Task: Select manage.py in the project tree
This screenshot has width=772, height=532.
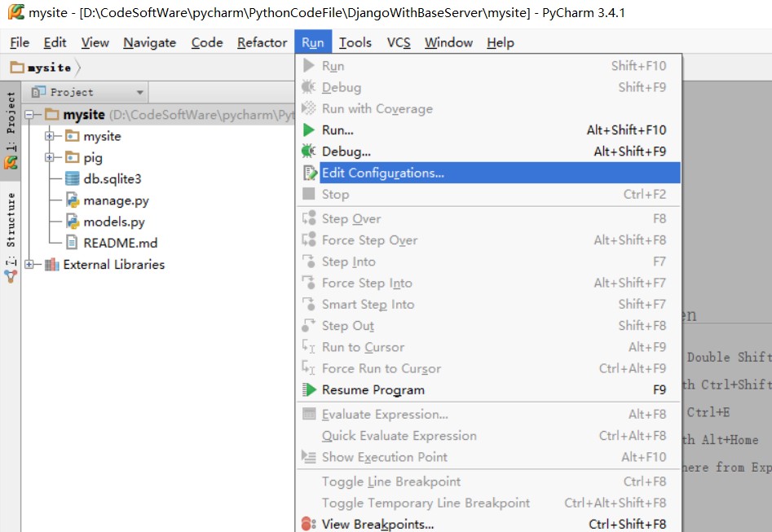Action: [117, 200]
